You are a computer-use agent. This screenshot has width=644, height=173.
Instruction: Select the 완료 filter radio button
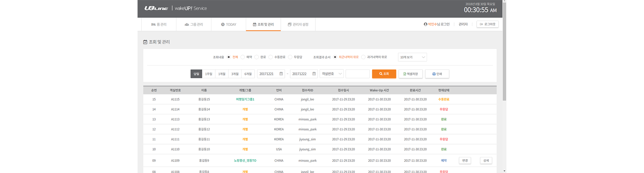(x=257, y=57)
